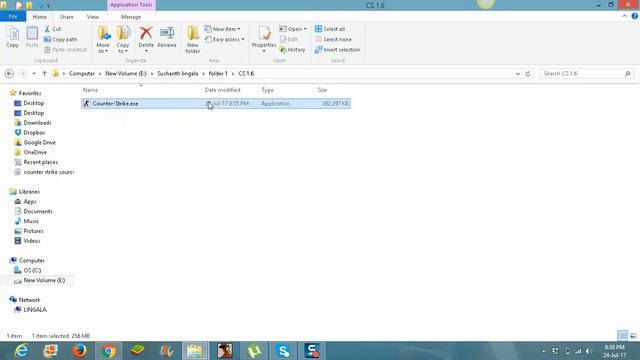This screenshot has width=640, height=360.
Task: Expand the address bar history dropdown
Action: tap(518, 74)
